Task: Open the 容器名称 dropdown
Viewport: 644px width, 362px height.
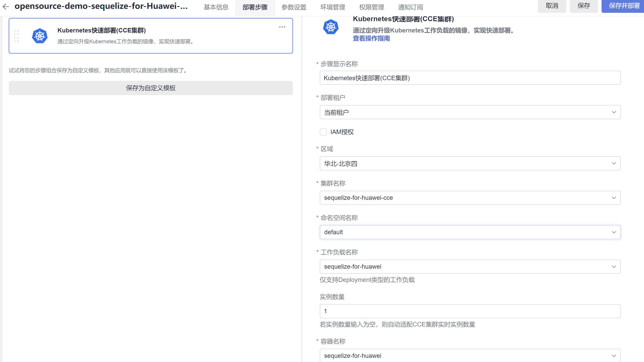Action: (x=470, y=356)
